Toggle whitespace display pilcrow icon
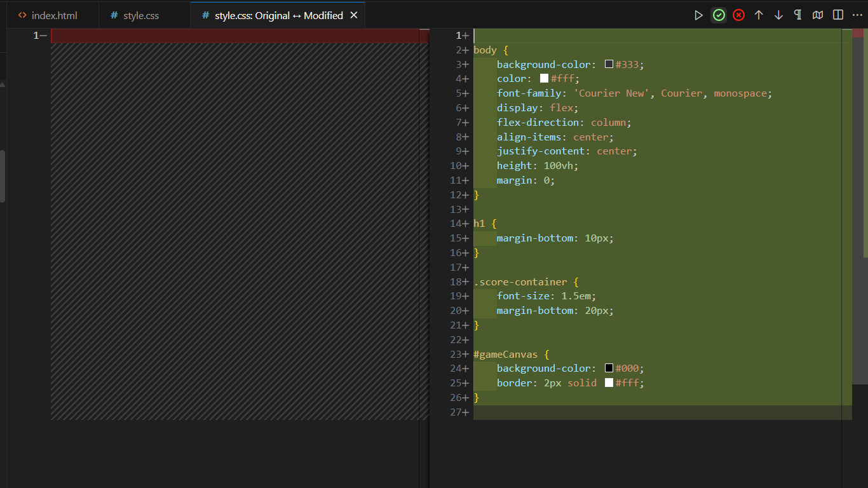This screenshot has width=868, height=488. click(798, 15)
